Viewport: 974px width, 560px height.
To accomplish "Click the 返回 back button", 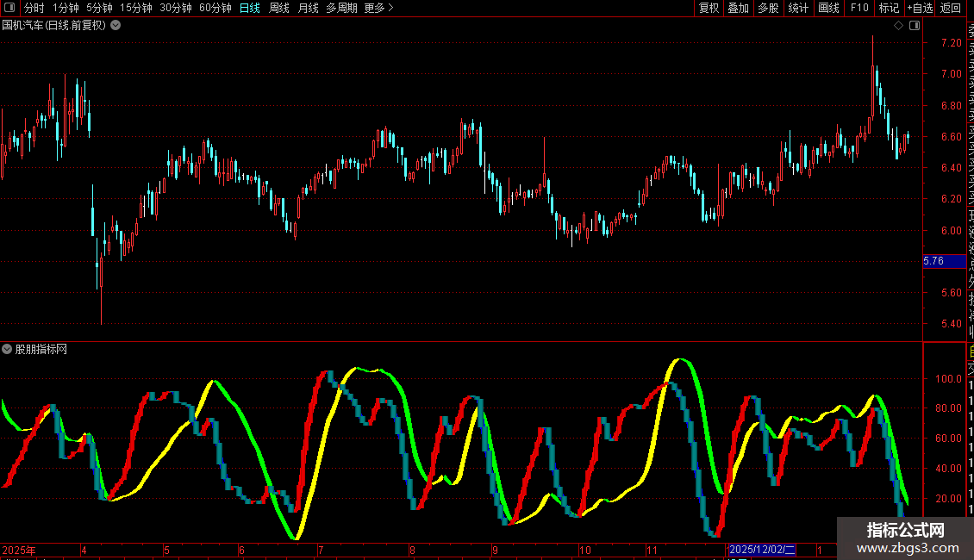I will 951,8.
